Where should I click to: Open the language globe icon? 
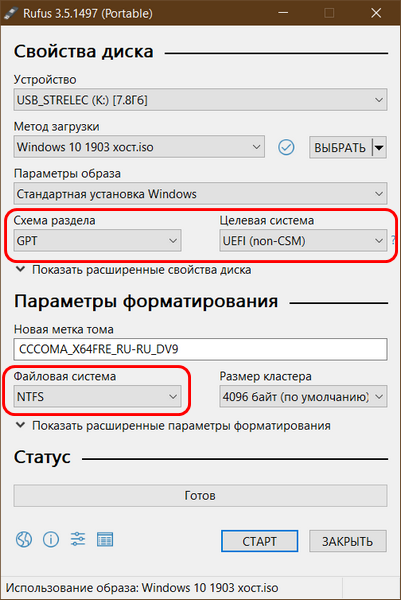[x=24, y=540]
